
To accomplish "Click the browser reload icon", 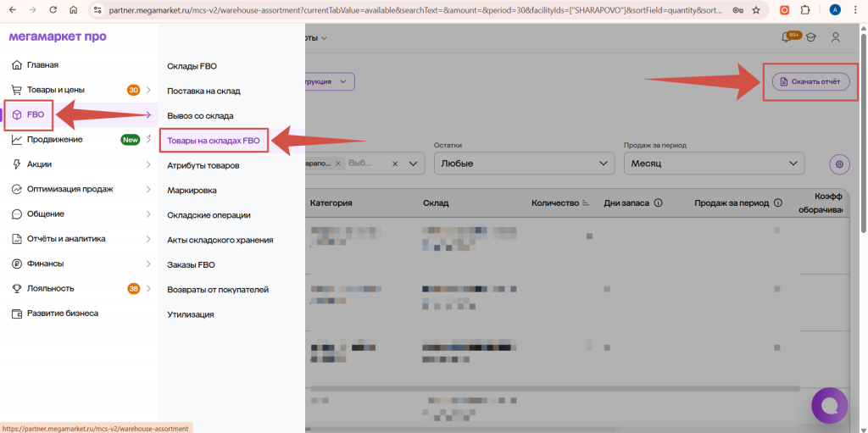I will pyautogui.click(x=53, y=10).
